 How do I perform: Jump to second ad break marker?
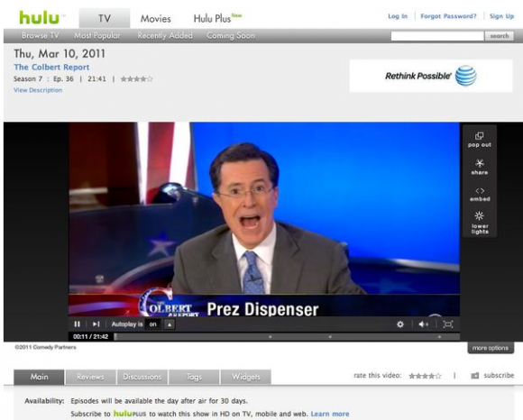tap(330, 337)
